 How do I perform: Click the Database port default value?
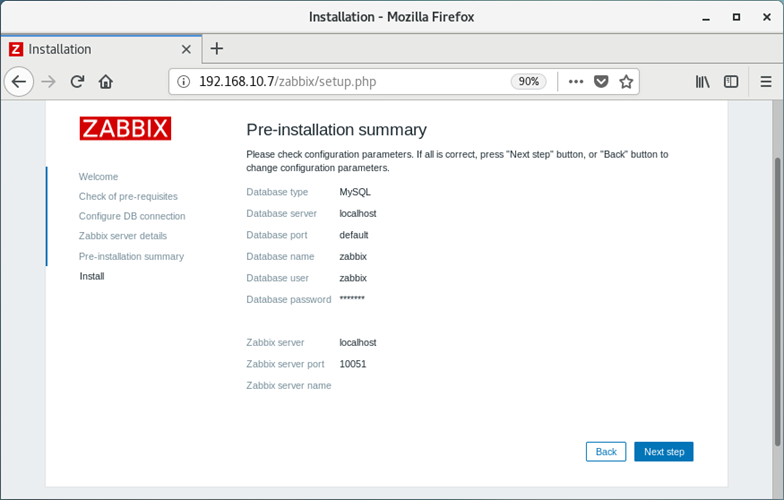(354, 235)
